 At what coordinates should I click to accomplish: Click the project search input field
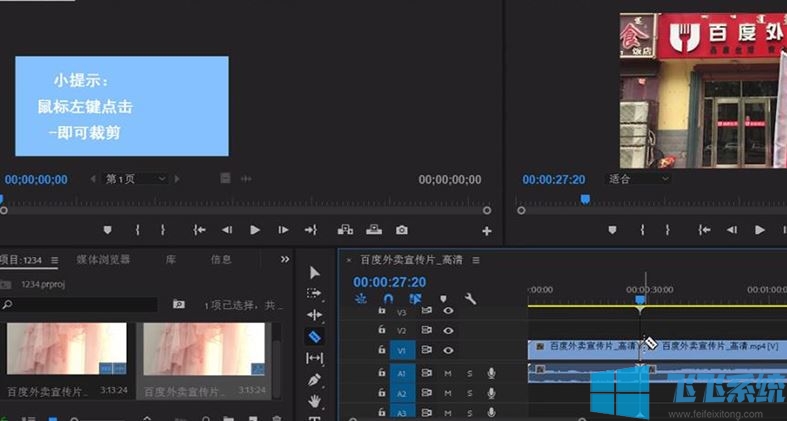click(x=85, y=304)
